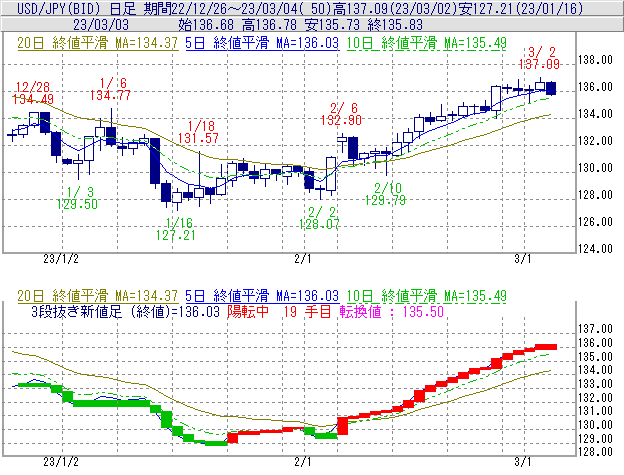Click the 3段抜き新値足 (終値)=136.03 label
The width and height of the screenshot is (624, 475).
pos(125,311)
